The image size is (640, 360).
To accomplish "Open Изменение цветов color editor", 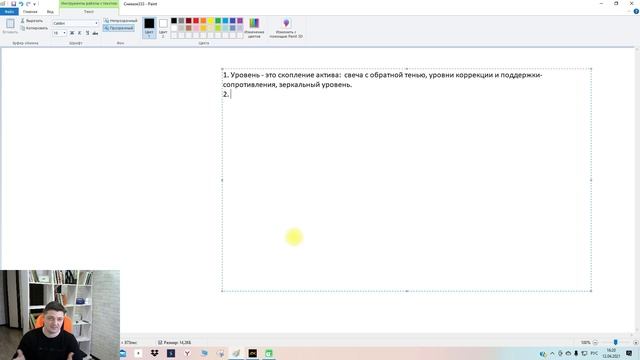I will coord(254,28).
